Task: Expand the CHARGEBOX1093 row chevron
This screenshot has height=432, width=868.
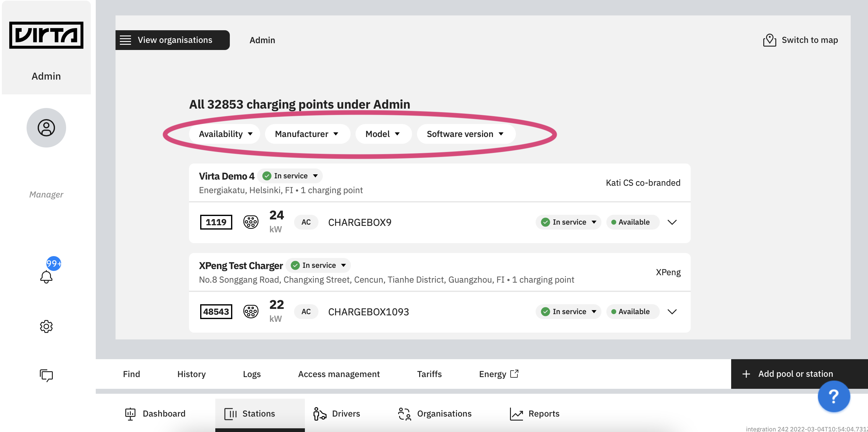Action: [672, 312]
